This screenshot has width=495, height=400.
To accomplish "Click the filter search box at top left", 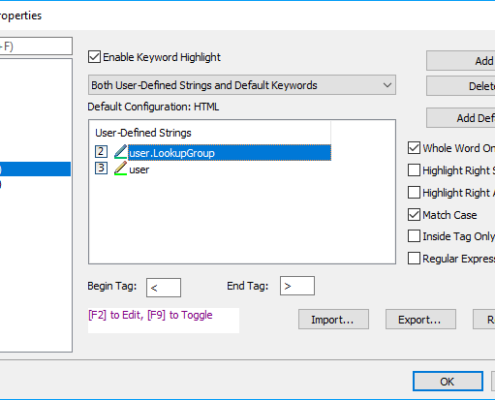I will click(x=36, y=46).
